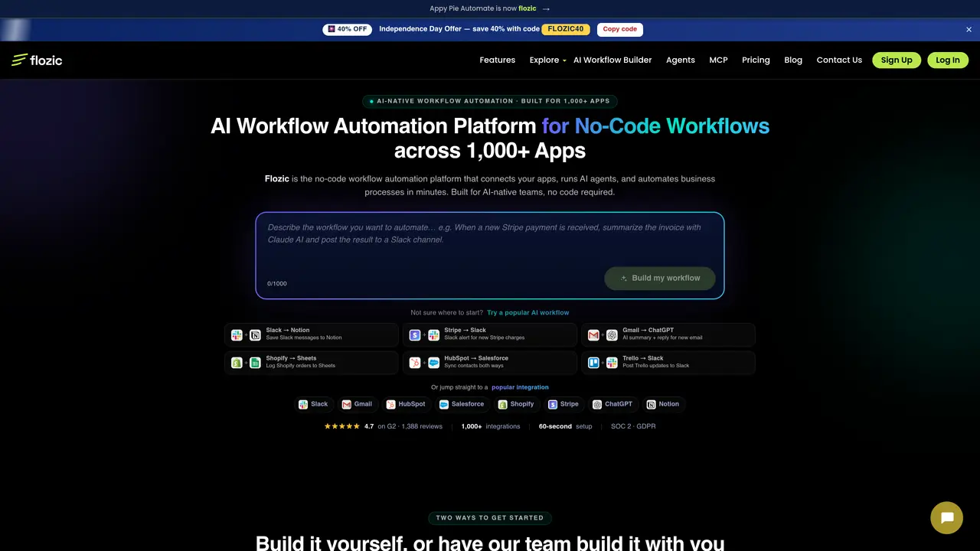Focus the workflow description text field
This screenshot has width=980, height=551.
[490, 243]
